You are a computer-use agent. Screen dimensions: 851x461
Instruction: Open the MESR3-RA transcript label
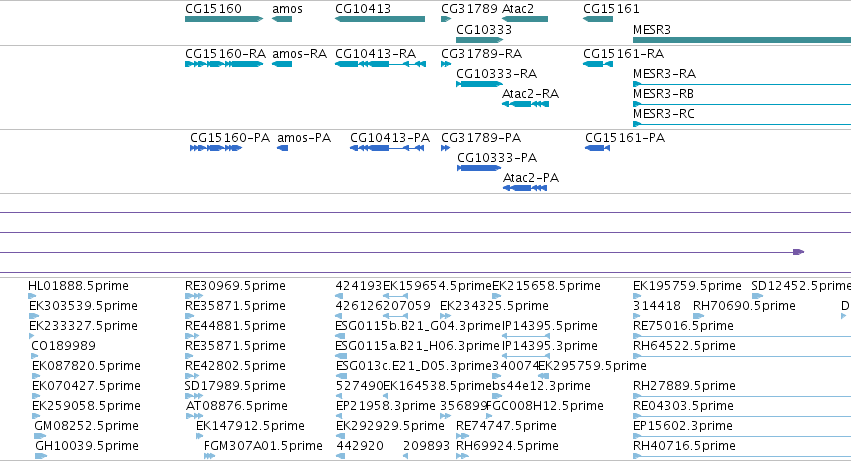(x=664, y=74)
